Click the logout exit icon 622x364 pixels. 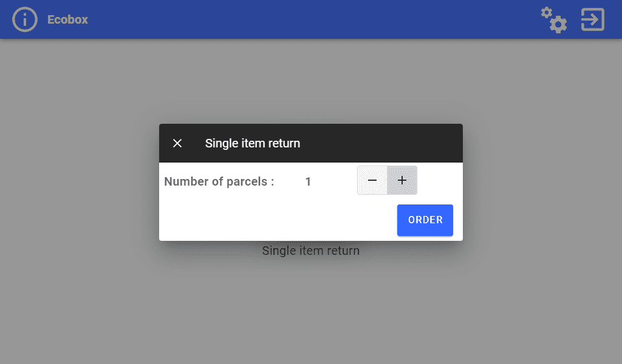click(x=592, y=19)
